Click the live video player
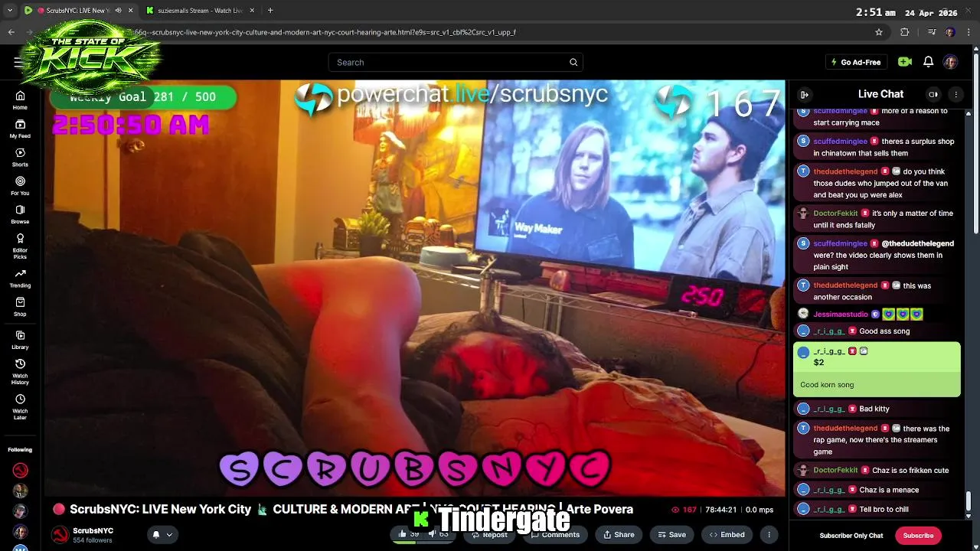This screenshot has height=551, width=980. [x=414, y=289]
